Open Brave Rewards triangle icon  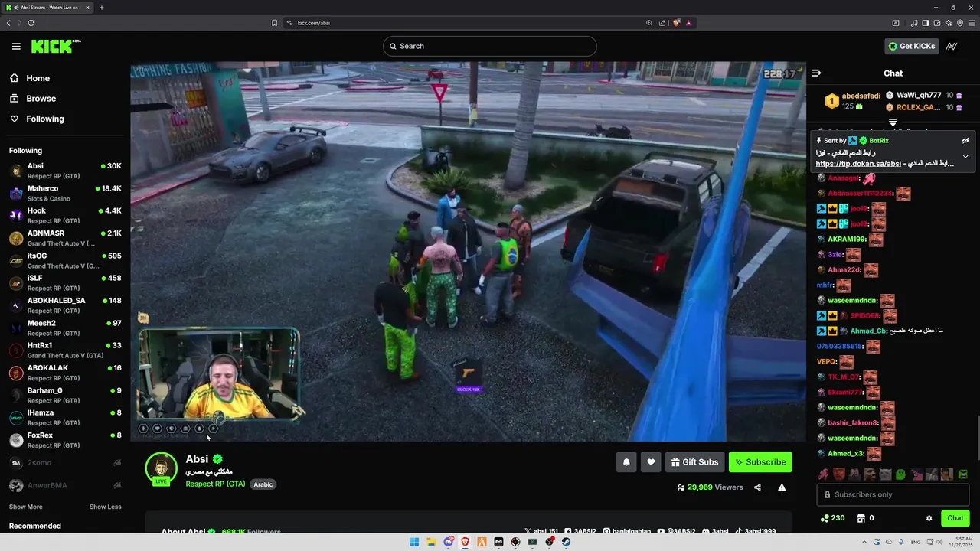[x=689, y=23]
